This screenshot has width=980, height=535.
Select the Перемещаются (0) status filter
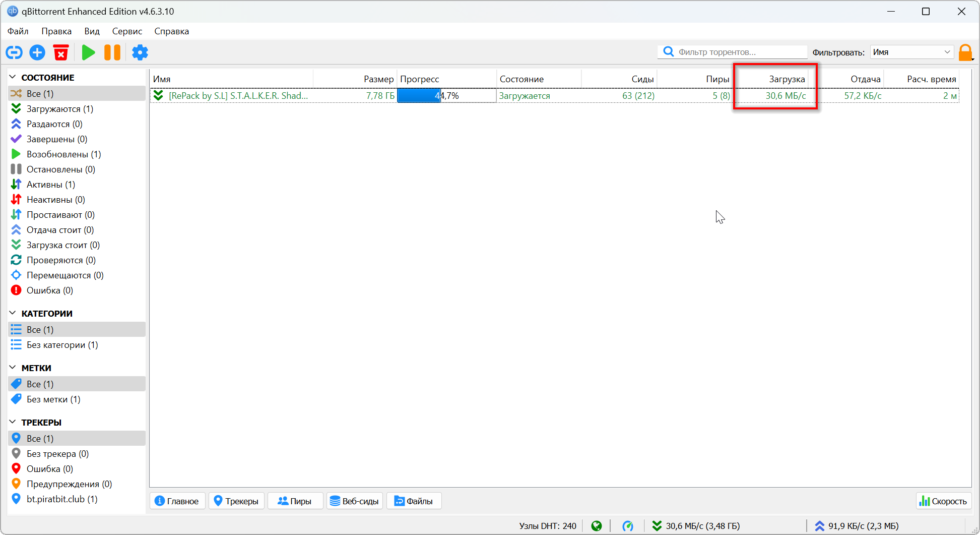tap(77, 275)
